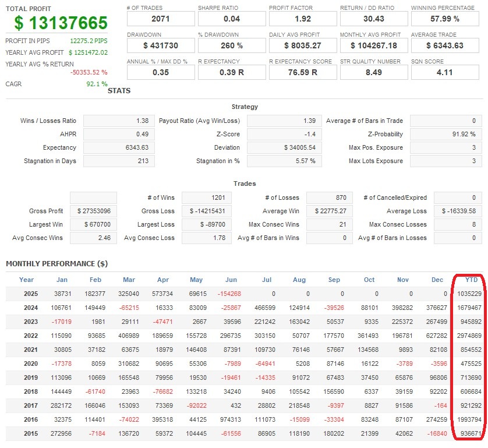Select the Profit Factor value 1.92

point(303,19)
